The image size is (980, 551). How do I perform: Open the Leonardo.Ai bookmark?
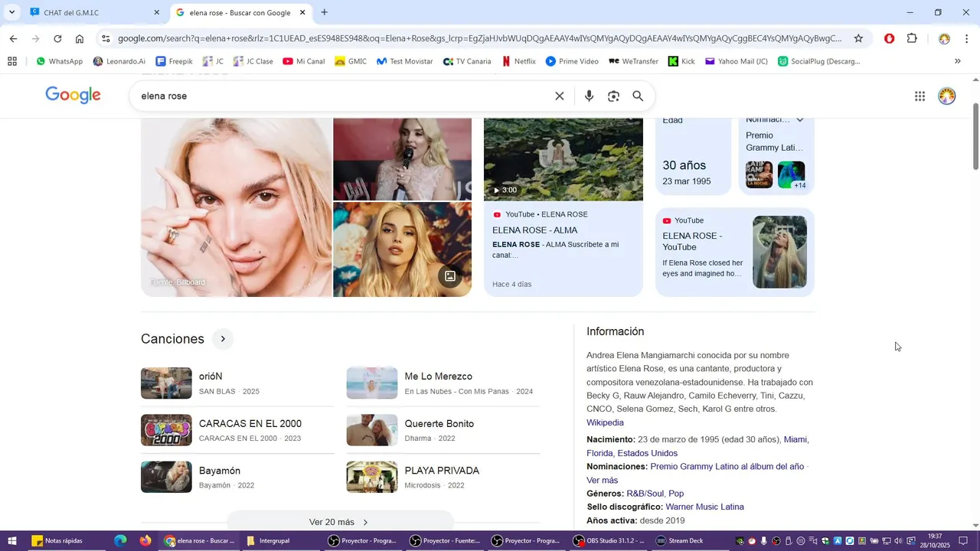pos(119,61)
